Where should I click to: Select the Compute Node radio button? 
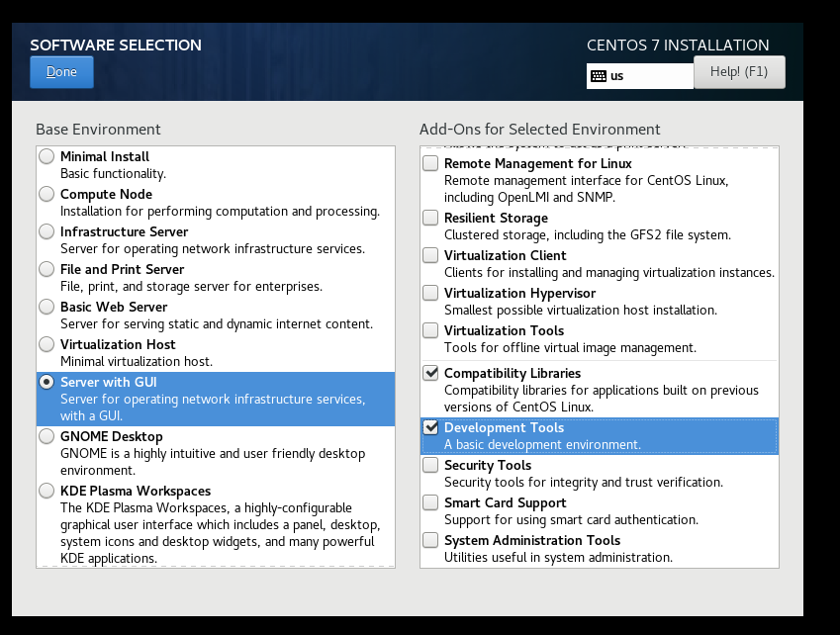click(x=47, y=194)
